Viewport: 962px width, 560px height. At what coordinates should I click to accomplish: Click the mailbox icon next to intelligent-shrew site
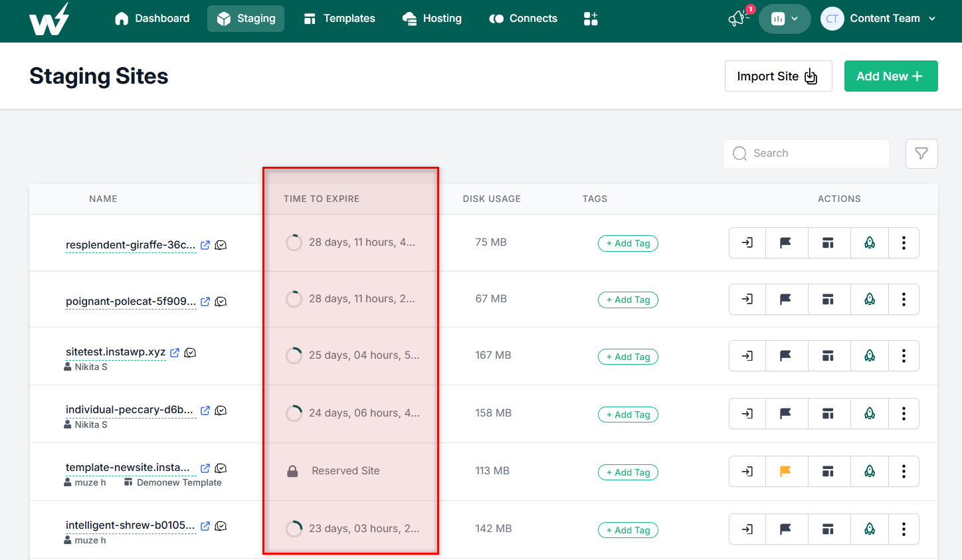221,526
